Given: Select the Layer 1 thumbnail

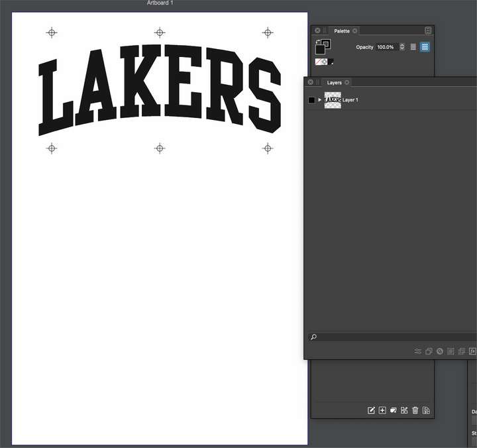Looking at the screenshot, I should pos(333,100).
